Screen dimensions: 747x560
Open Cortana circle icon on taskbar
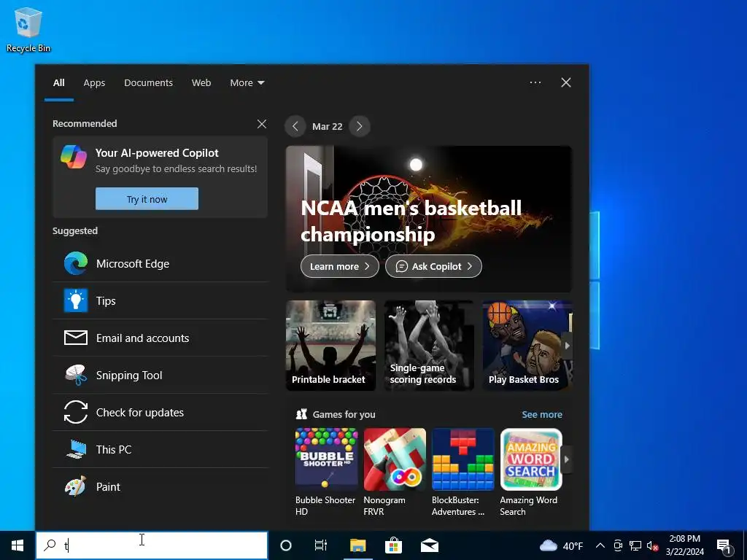[286, 545]
